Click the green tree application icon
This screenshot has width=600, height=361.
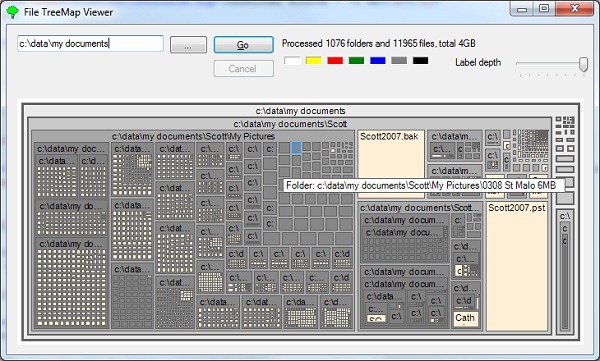[x=12, y=12]
